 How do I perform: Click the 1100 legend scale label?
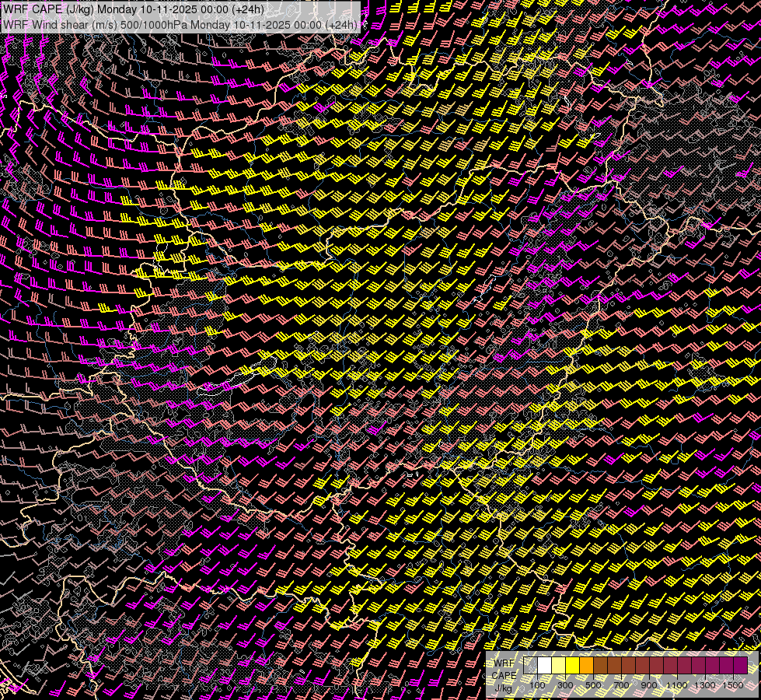pos(677,685)
